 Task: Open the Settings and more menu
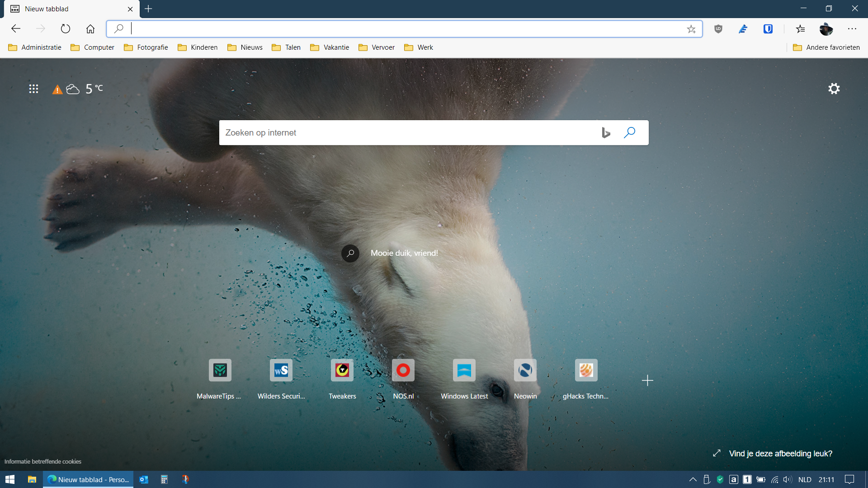tap(852, 29)
